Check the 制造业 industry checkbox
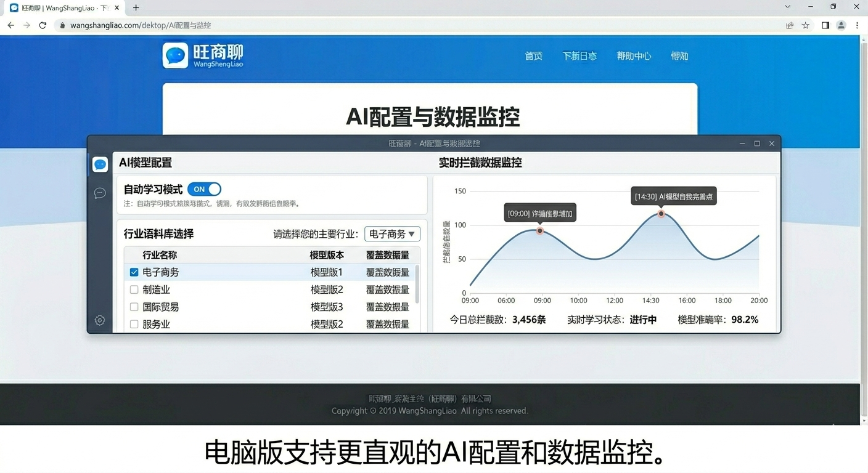 pos(134,289)
